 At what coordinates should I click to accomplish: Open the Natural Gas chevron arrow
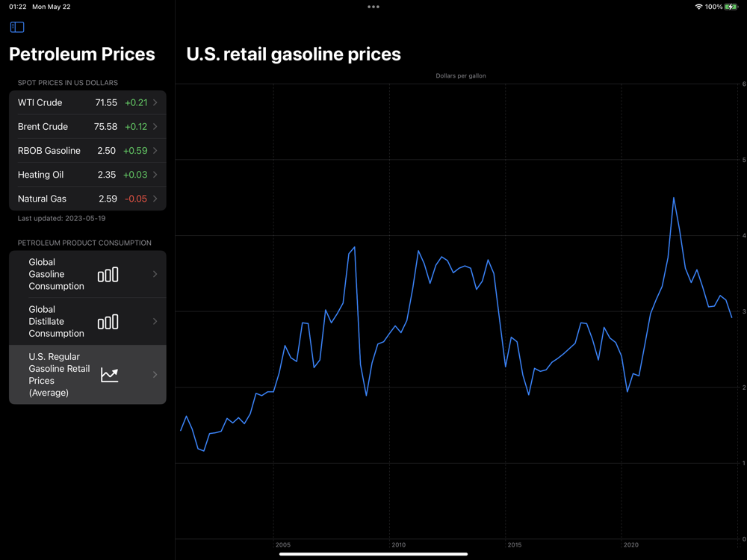click(x=155, y=199)
